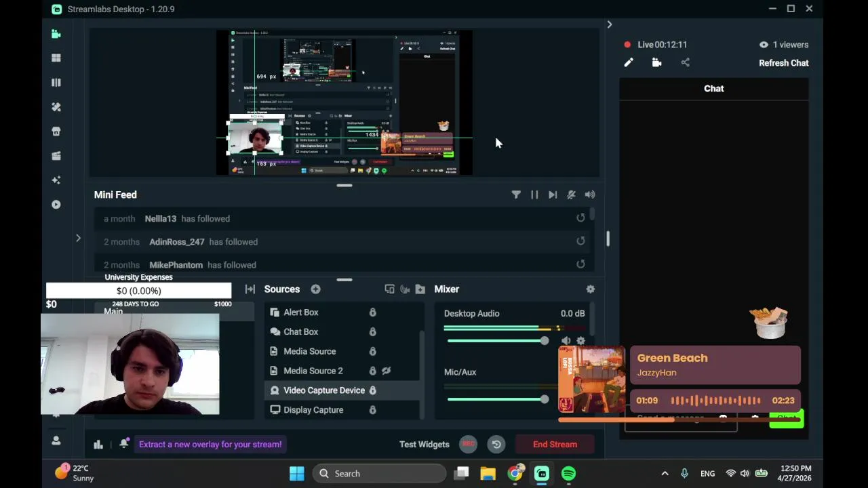Open Chrome from the taskbar
Viewport: 868px width, 488px height.
(x=515, y=474)
